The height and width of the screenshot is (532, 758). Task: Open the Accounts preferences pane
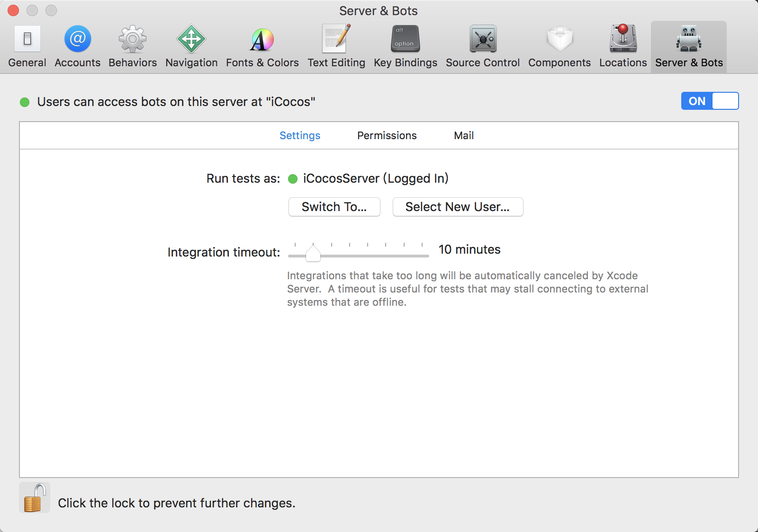(x=77, y=47)
